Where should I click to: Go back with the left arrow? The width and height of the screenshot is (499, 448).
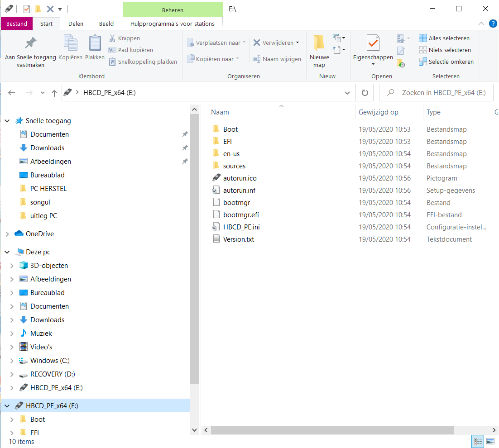point(12,93)
